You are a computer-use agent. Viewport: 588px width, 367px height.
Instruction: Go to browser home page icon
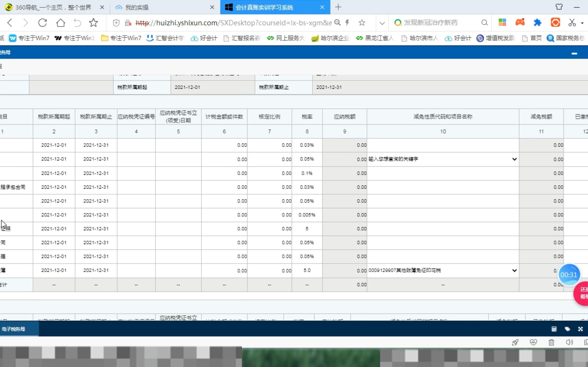point(61,23)
